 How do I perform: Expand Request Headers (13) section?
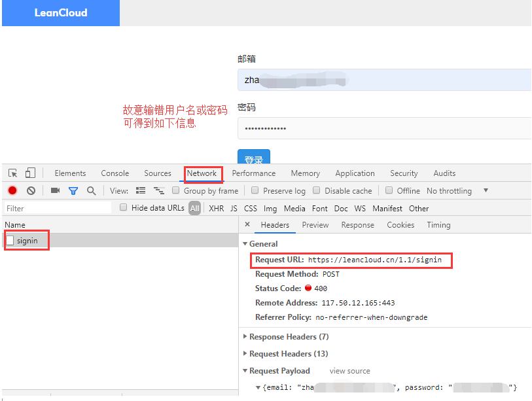click(289, 354)
